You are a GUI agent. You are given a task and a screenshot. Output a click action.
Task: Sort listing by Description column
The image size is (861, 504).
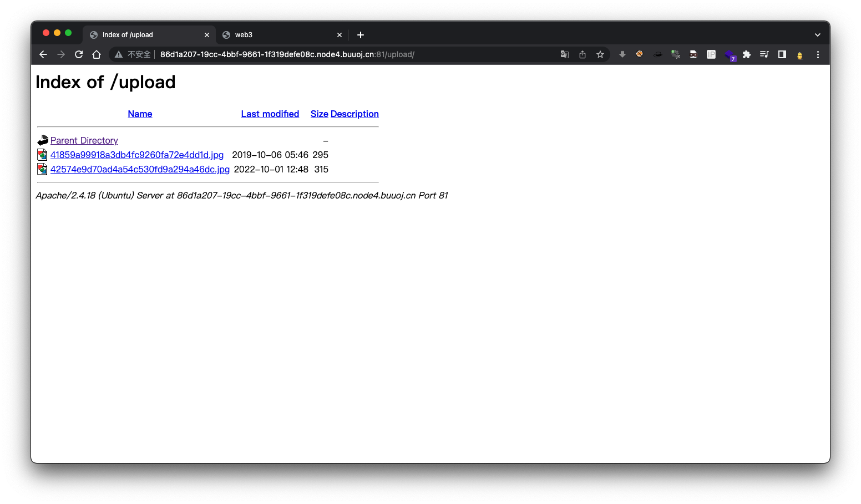coord(354,114)
